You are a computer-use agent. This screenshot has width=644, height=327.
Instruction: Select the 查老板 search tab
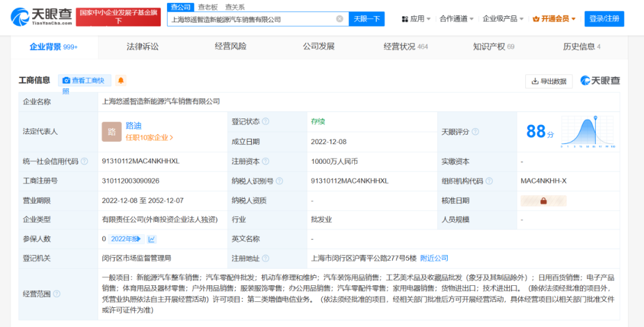point(208,7)
